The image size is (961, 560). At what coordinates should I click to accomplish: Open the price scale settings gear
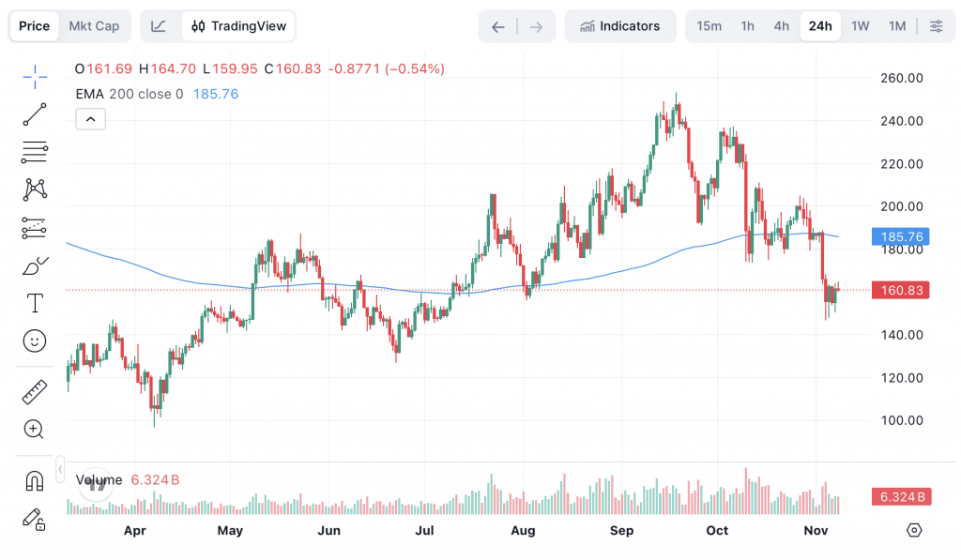tap(914, 531)
